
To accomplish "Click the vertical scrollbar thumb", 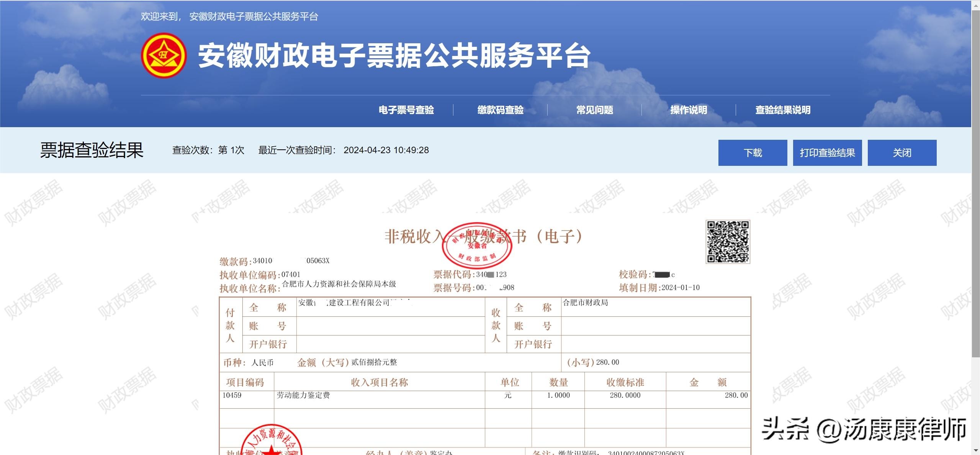I will tap(976, 184).
